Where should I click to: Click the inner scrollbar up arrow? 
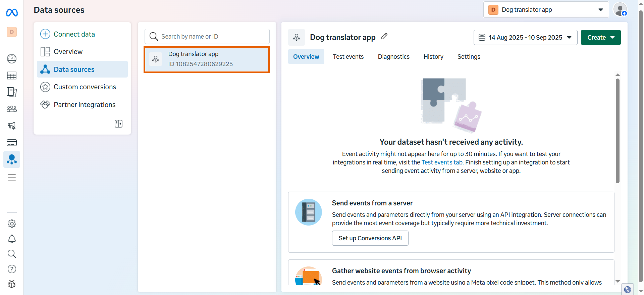tap(618, 75)
